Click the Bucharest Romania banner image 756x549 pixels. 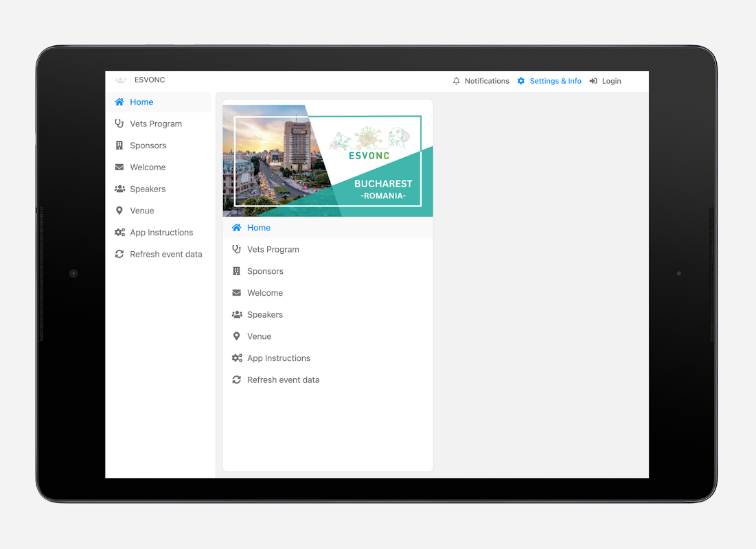(x=328, y=161)
